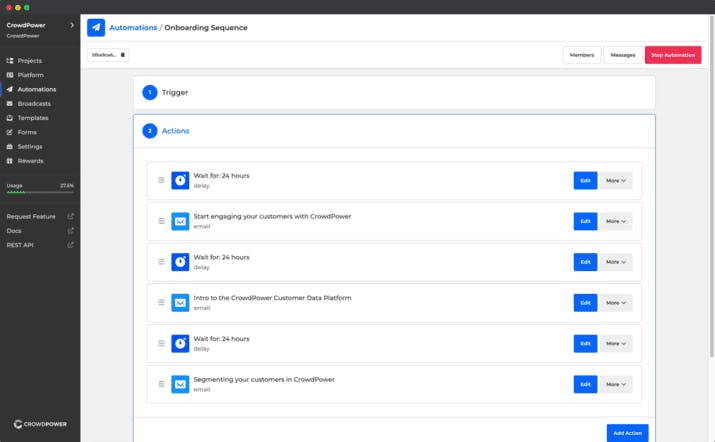Click the Segmenting your customers in CrowdPower title

264,380
